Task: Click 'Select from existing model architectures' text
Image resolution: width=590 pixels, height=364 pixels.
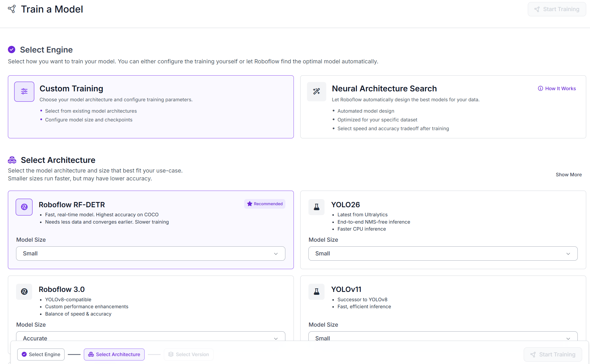Action: (x=91, y=111)
